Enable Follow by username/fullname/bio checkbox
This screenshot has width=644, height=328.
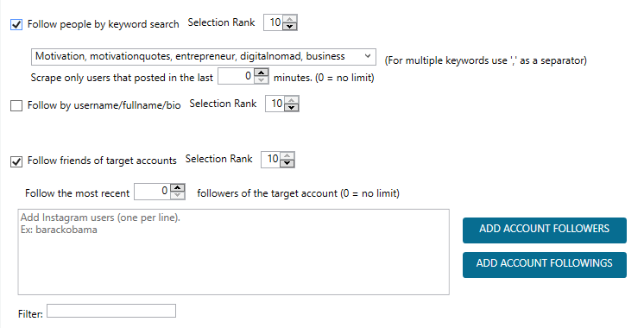click(x=16, y=106)
